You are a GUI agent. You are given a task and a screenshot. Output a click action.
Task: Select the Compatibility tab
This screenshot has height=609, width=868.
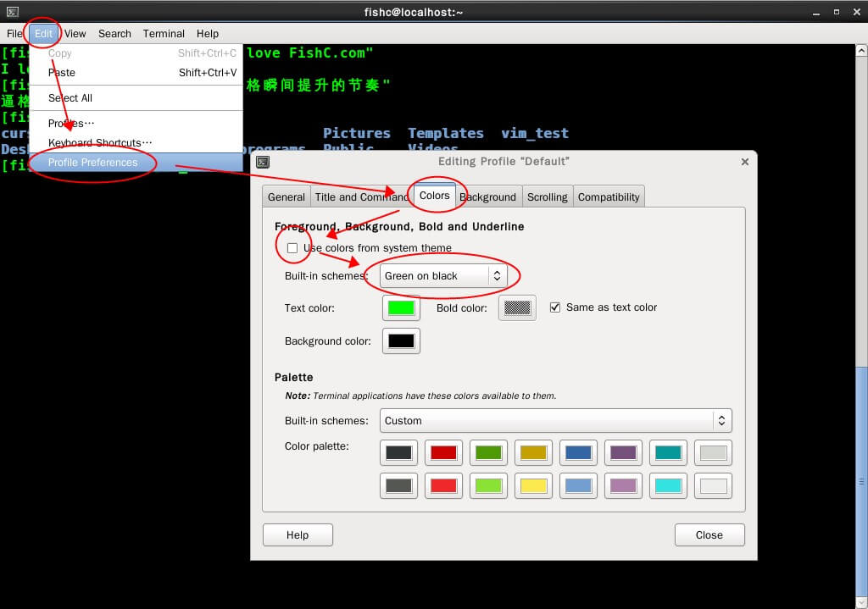click(609, 197)
